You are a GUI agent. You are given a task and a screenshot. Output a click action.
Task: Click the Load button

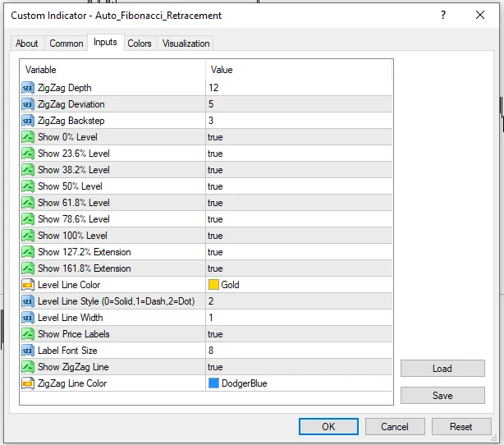tap(442, 368)
